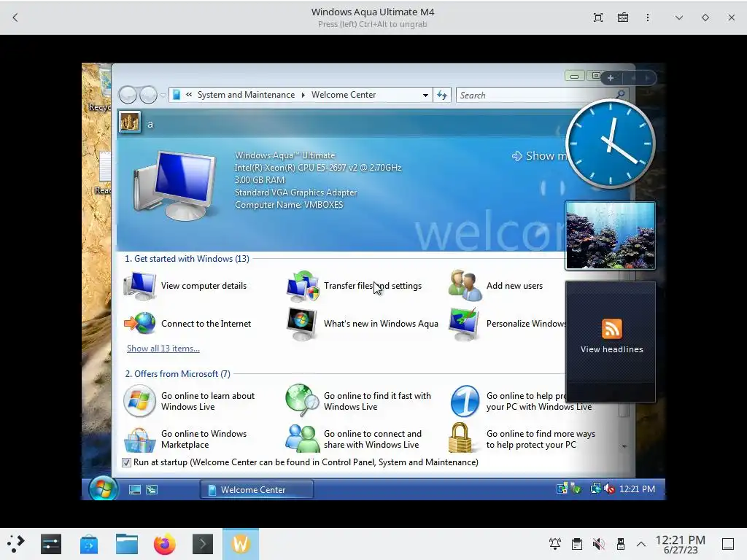Click the send key keyboard icon in title bar
Viewport: 747px width, 560px height.
click(x=623, y=17)
